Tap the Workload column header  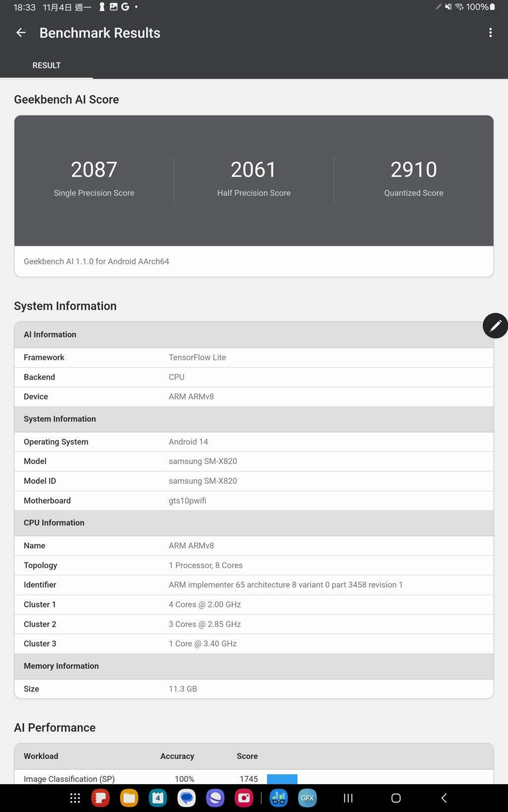click(41, 756)
